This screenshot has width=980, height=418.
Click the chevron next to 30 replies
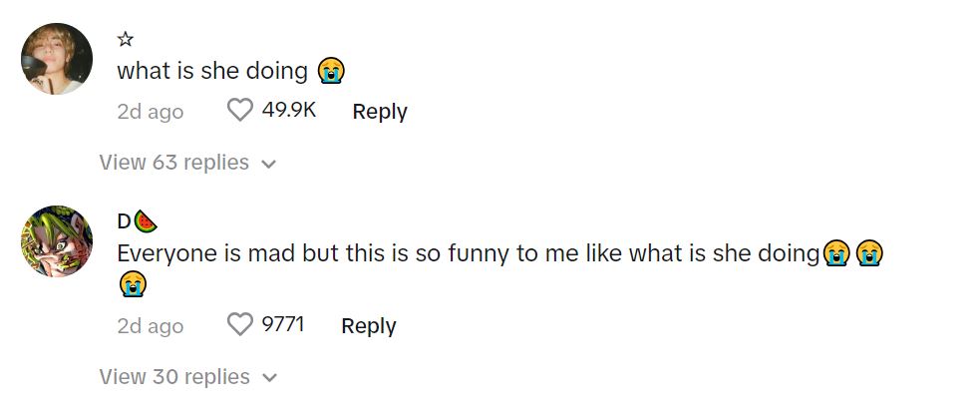[x=267, y=377]
